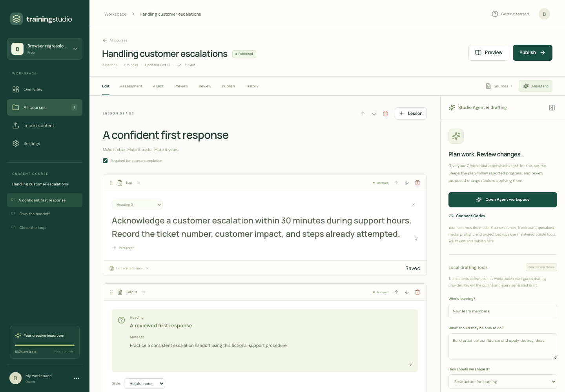Delete the Callout 02 block
This screenshot has height=392, width=565.
[x=417, y=292]
